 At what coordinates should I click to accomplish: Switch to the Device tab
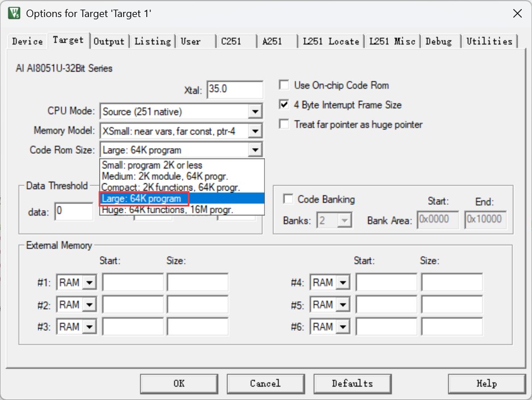tap(27, 41)
